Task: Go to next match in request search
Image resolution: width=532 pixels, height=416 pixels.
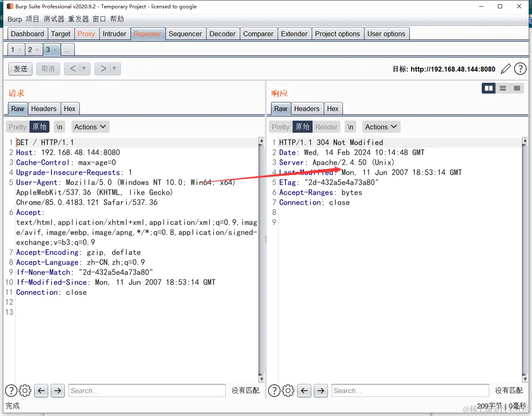Action: click(58, 391)
